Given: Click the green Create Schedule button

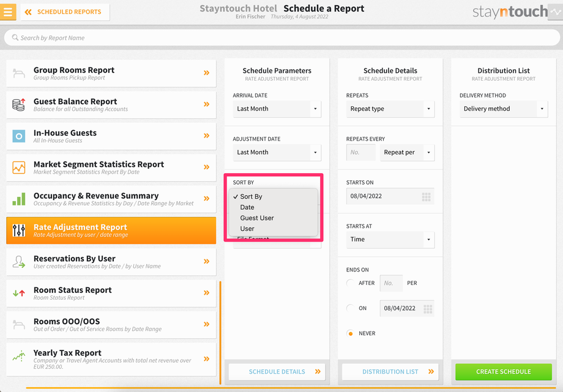Looking at the screenshot, I should [x=504, y=372].
